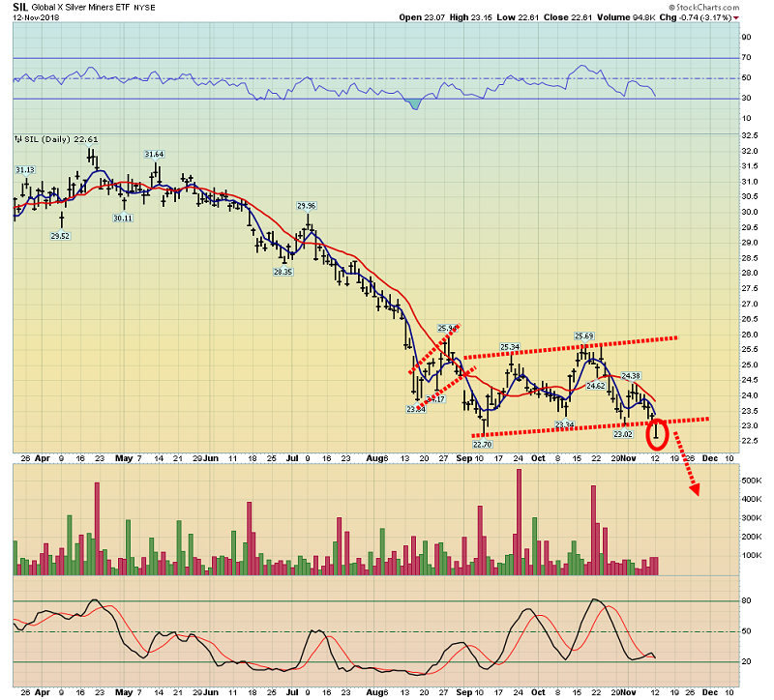The width and height of the screenshot is (774, 700).
Task: Click the 29.96 July high label
Action: click(x=306, y=206)
